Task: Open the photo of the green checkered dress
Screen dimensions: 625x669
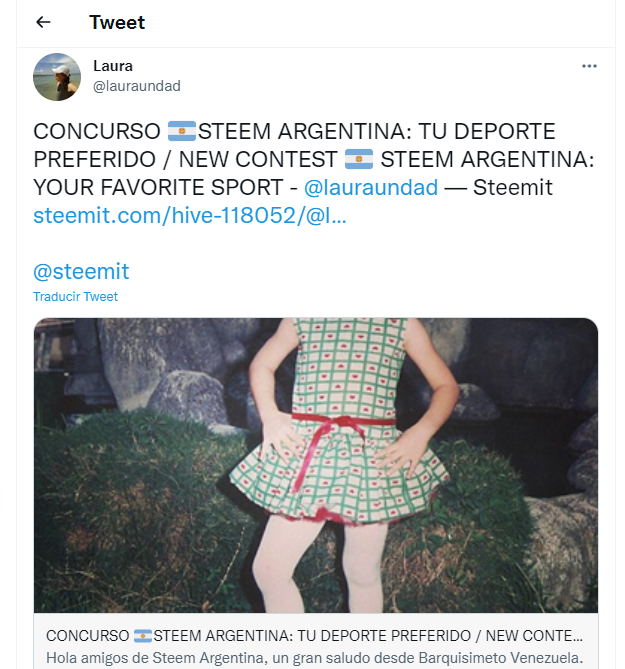Action: pyautogui.click(x=316, y=465)
